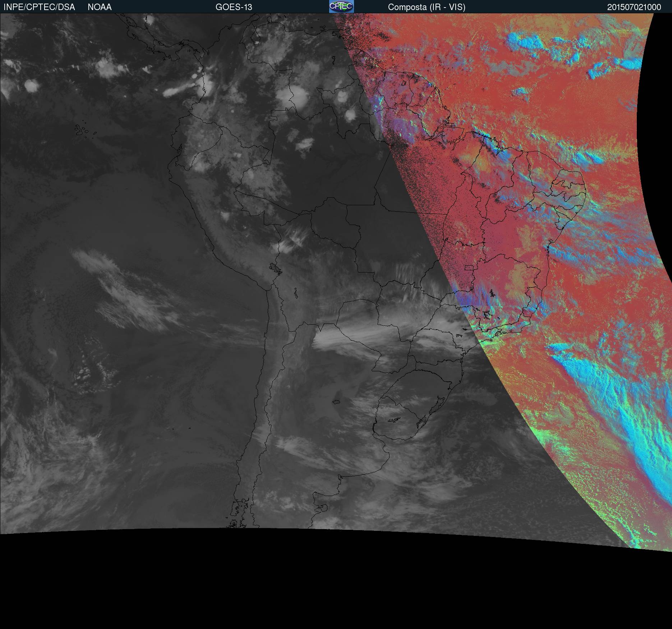The image size is (672, 629).
Task: Click the INPE/CPTEC/DSA header text
Action: [x=39, y=7]
